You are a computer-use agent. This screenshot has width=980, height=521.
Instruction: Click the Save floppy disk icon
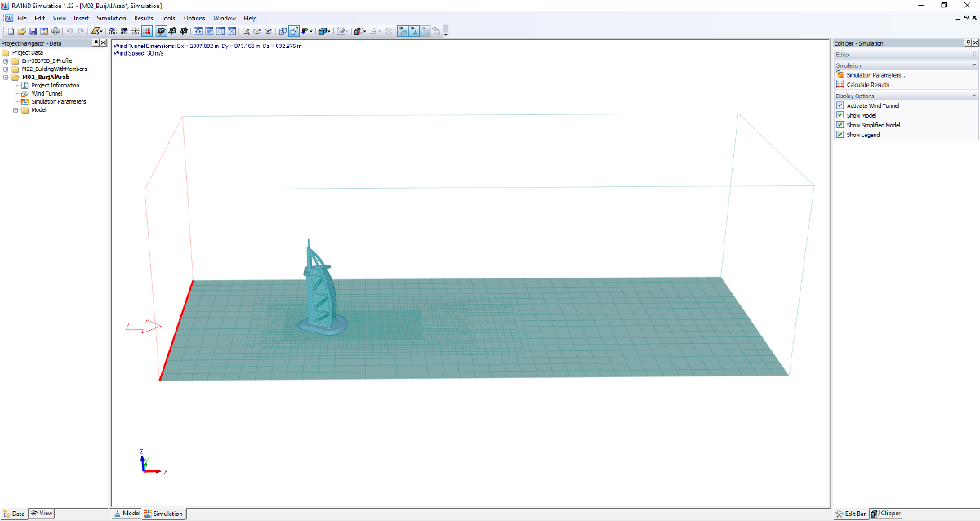(33, 31)
